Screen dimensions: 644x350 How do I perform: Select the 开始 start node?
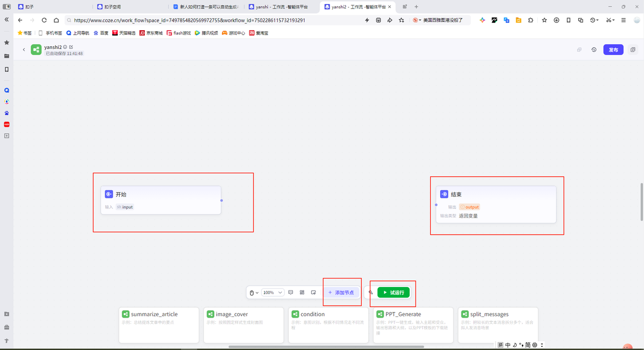coord(161,200)
